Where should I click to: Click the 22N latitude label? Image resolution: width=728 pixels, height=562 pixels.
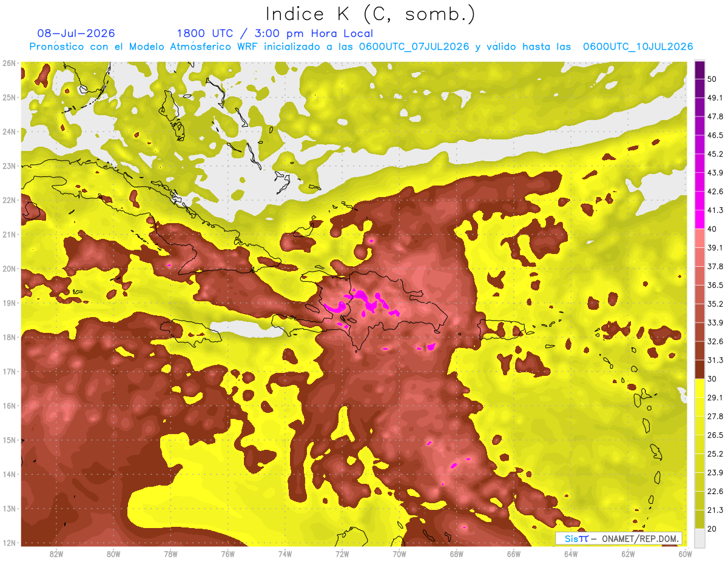point(9,200)
